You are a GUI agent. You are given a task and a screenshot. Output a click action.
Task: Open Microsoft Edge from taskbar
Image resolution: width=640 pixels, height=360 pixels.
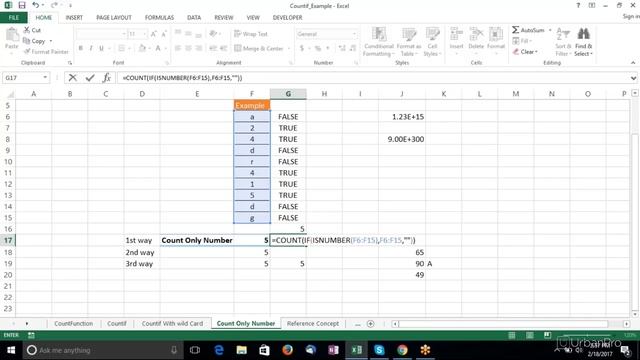(x=219, y=350)
